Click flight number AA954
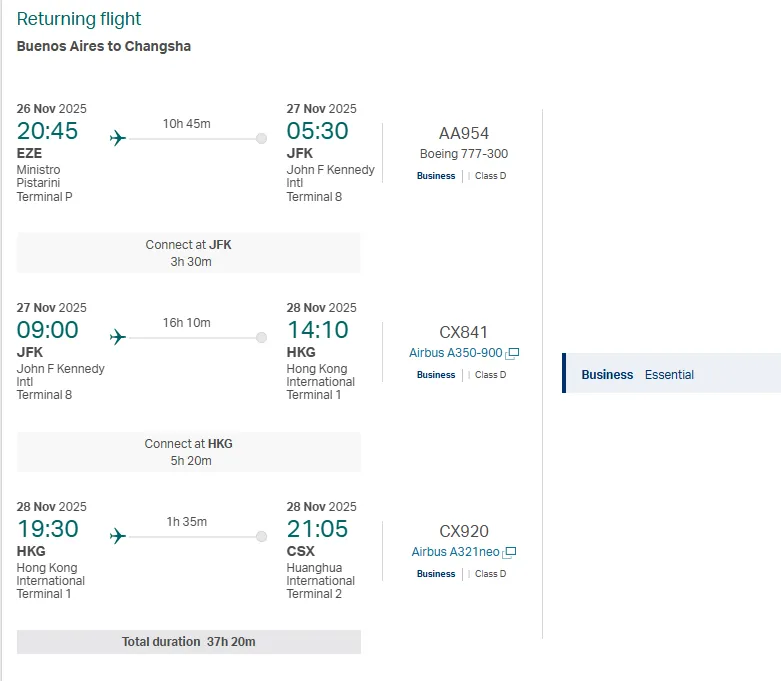The height and width of the screenshot is (681, 781). (464, 133)
